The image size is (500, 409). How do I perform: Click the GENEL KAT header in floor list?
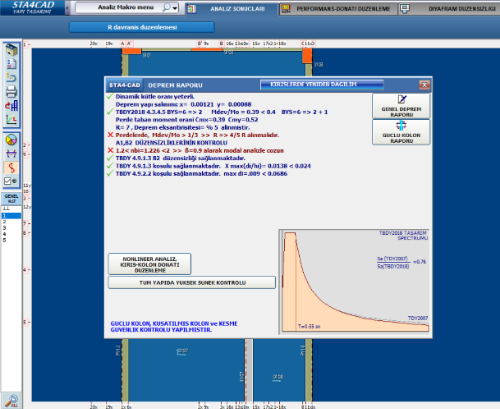[12, 199]
